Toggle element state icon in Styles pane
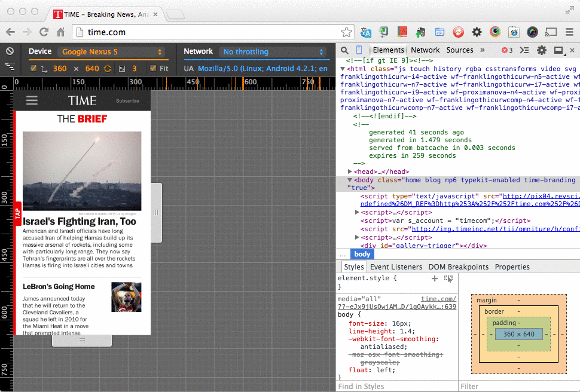Screen dimensions: 580x392 [448, 278]
